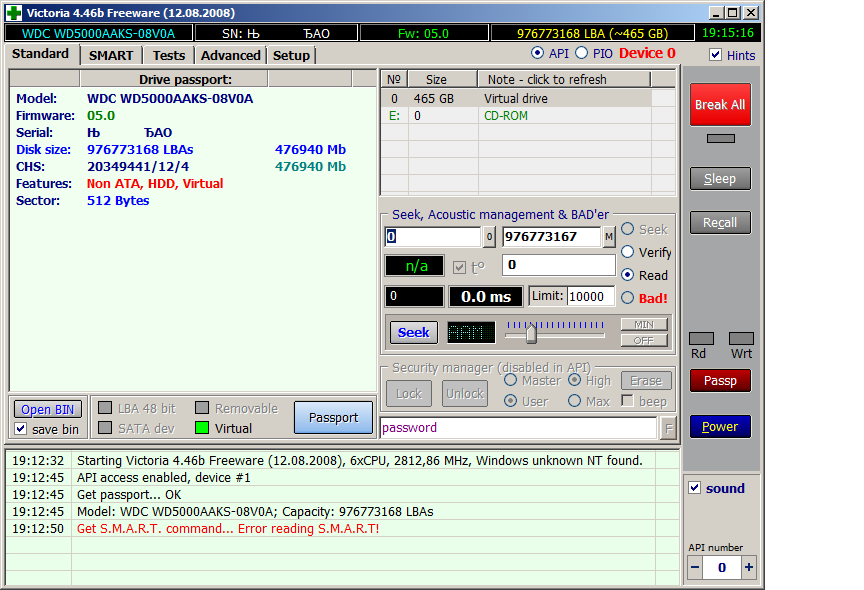Click the 'Non ATA, HDD, Virtual' features text

click(x=155, y=183)
